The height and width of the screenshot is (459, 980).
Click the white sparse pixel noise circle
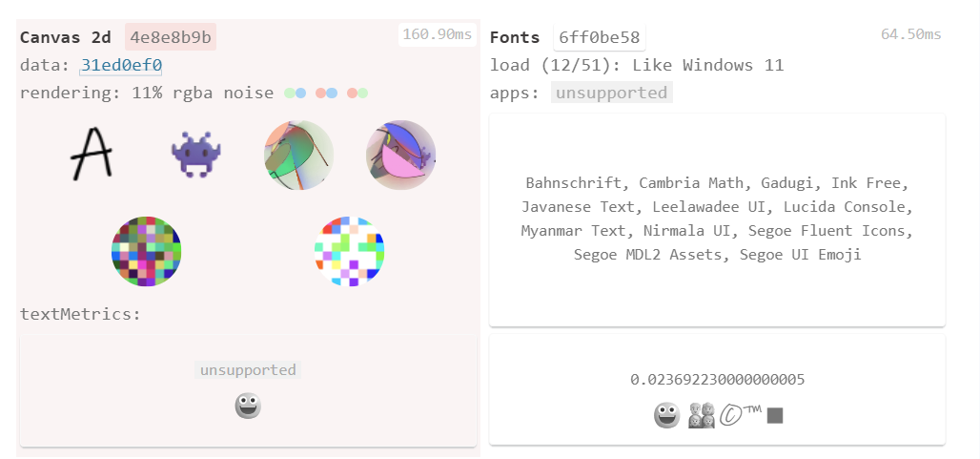pyautogui.click(x=349, y=251)
